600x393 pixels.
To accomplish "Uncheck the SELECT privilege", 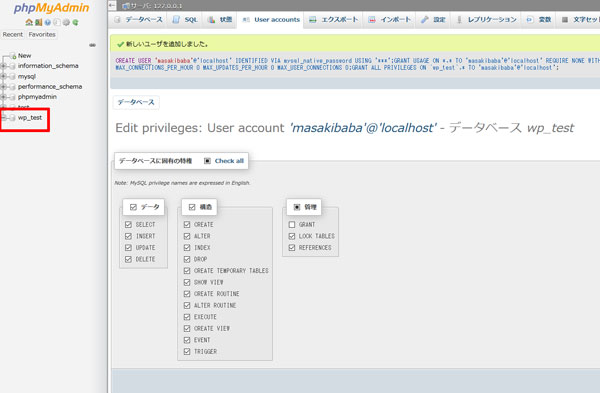I will 128,225.
